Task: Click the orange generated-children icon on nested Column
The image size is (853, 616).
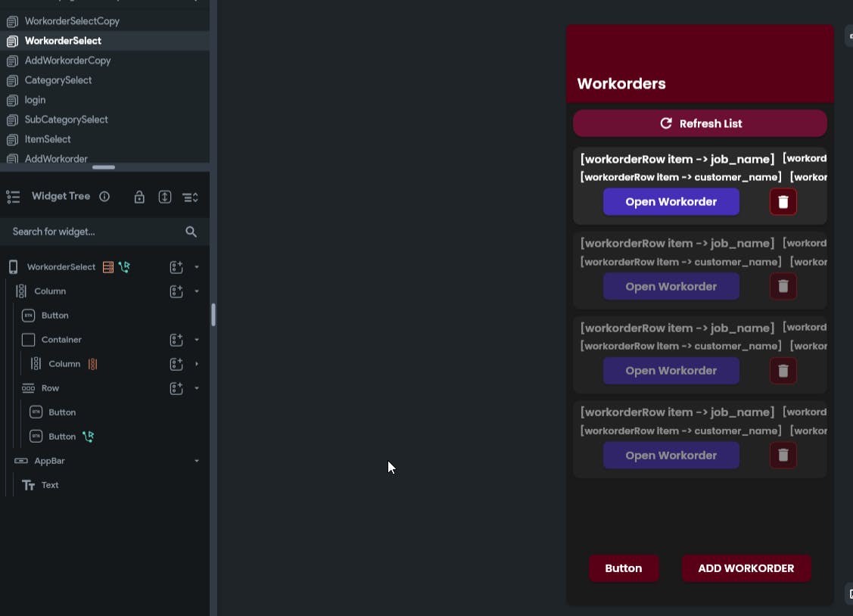Action: tap(92, 364)
